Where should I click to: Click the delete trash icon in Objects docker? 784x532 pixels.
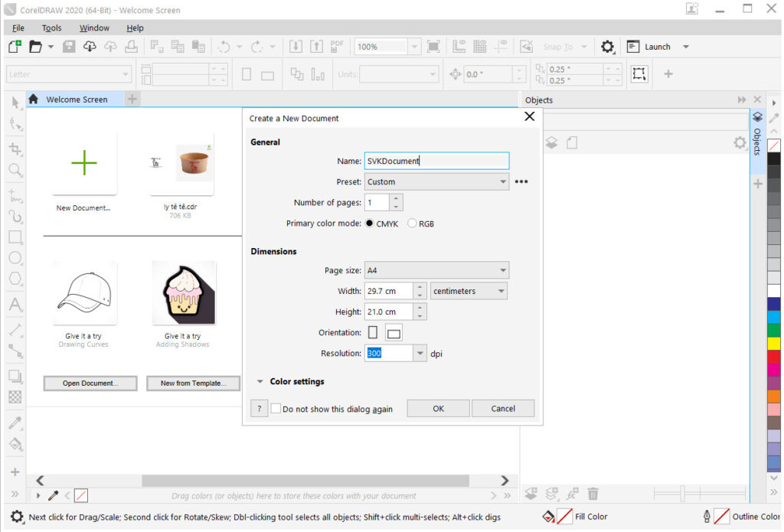[593, 494]
